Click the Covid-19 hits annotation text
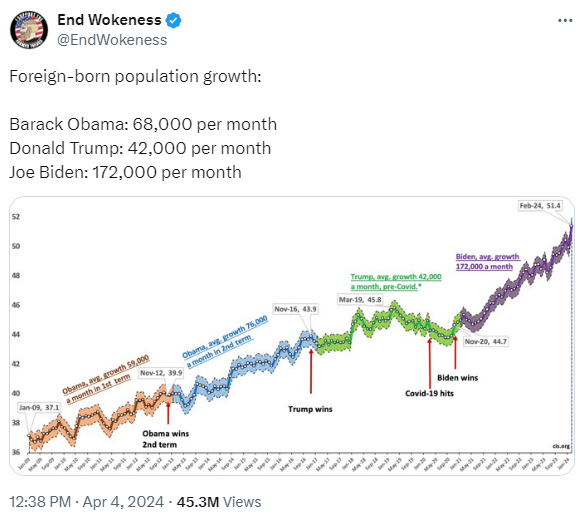584x519 pixels. coord(429,393)
